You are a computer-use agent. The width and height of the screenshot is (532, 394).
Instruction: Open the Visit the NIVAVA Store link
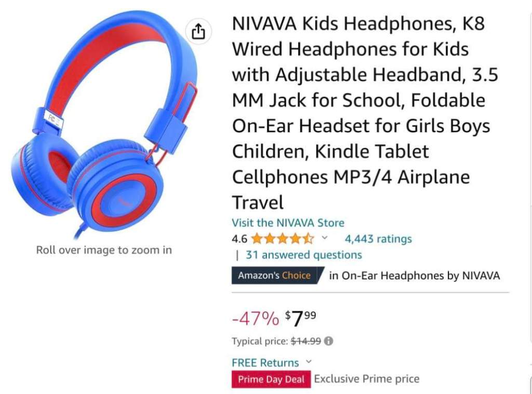288,223
